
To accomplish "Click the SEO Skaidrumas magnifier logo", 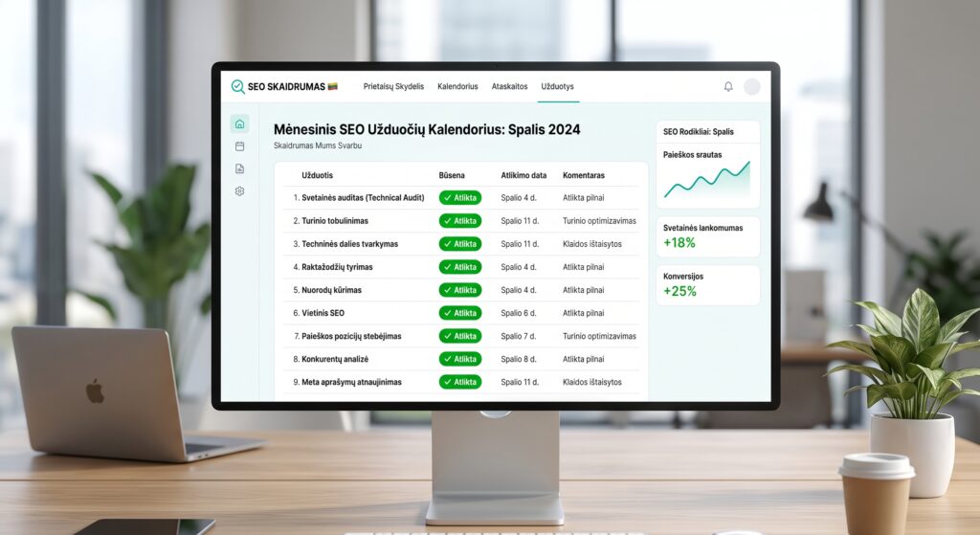I will 237,86.
